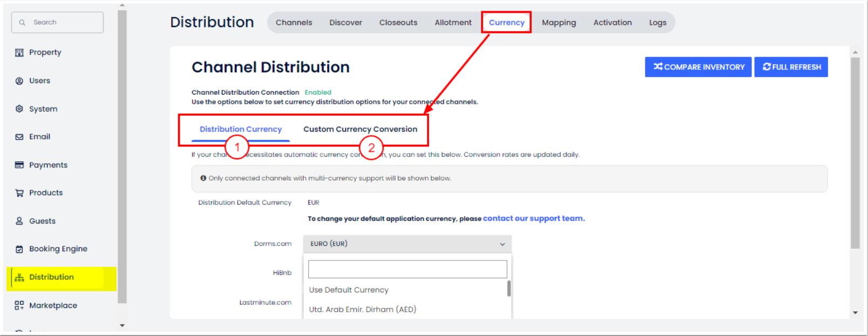The height and width of the screenshot is (336, 868).
Task: Click the Guests person icon
Action: pos(19,221)
